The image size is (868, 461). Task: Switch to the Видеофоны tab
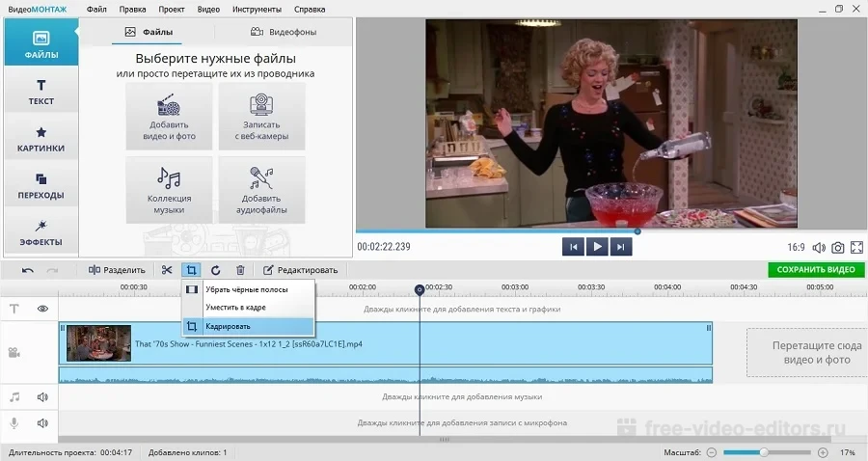[x=284, y=32]
